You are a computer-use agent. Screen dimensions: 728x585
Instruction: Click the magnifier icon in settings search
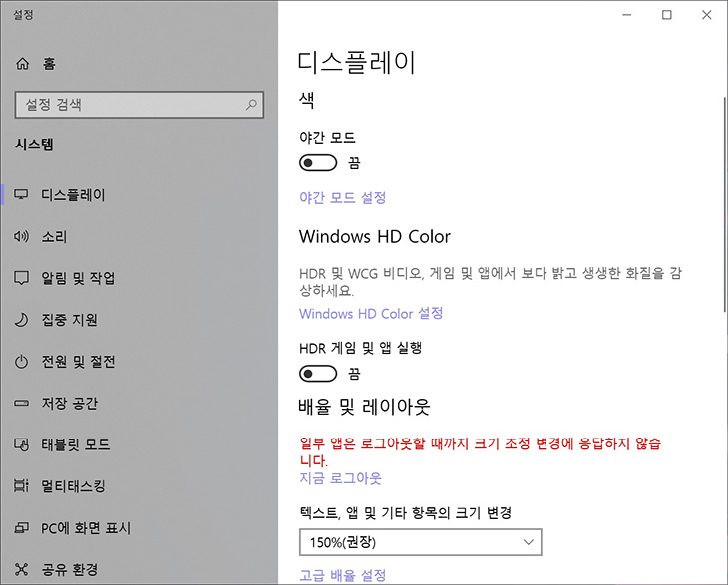coord(251,104)
